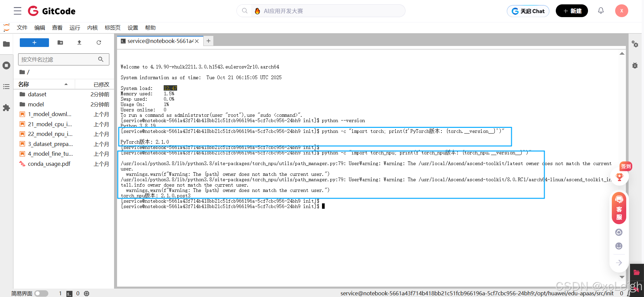Select the 21_model_cpu_i... notebook
Image resolution: width=644 pixels, height=297 pixels.
click(64, 124)
